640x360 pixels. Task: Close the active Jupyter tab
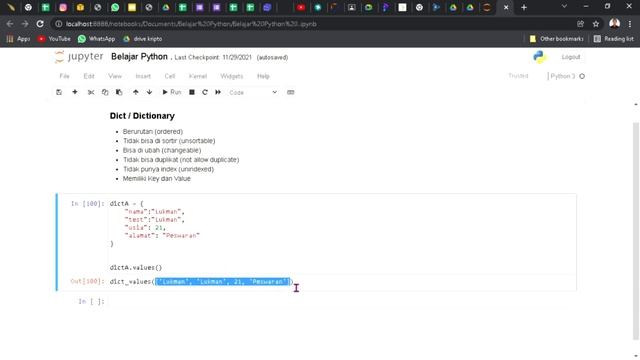pos(506,7)
